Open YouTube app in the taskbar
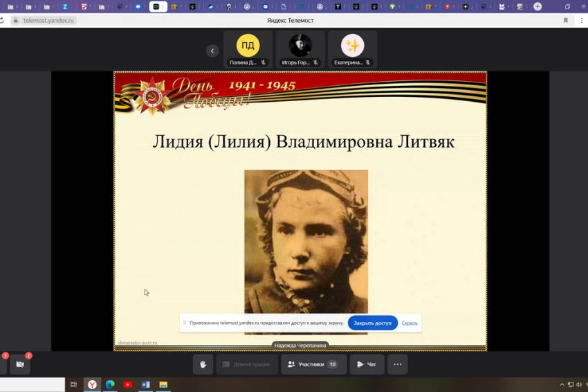Image resolution: width=588 pixels, height=392 pixels. [x=128, y=384]
